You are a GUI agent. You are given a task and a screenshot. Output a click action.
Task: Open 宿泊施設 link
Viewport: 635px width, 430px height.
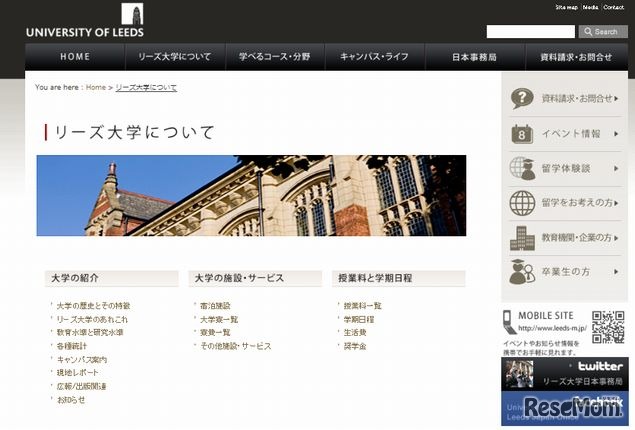[x=215, y=306]
